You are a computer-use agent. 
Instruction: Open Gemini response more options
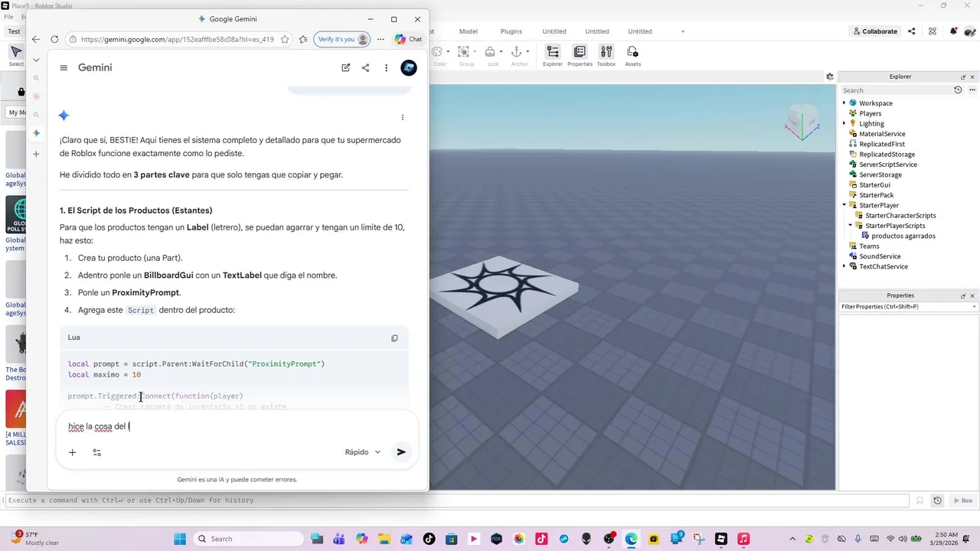click(x=403, y=117)
